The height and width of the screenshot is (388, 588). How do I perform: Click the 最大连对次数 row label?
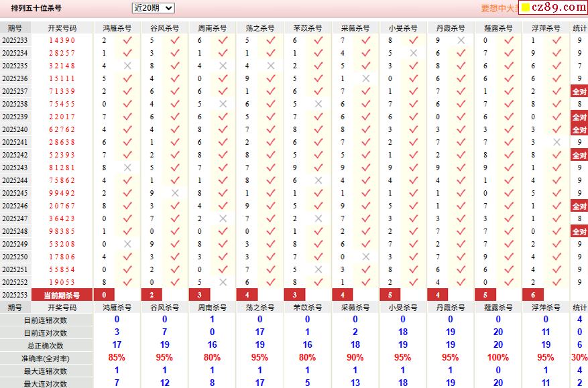coord(46,383)
